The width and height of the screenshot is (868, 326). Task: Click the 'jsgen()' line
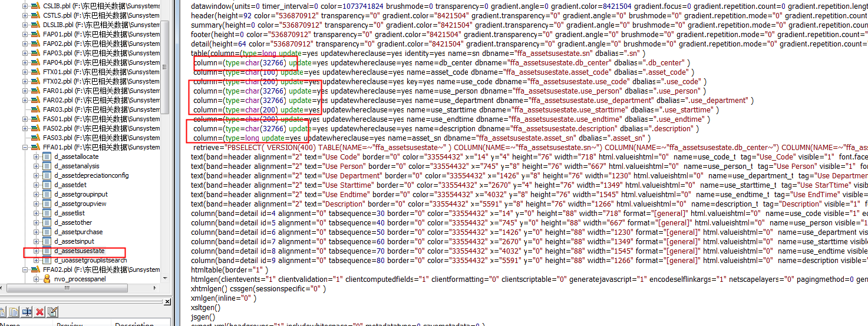point(203,317)
